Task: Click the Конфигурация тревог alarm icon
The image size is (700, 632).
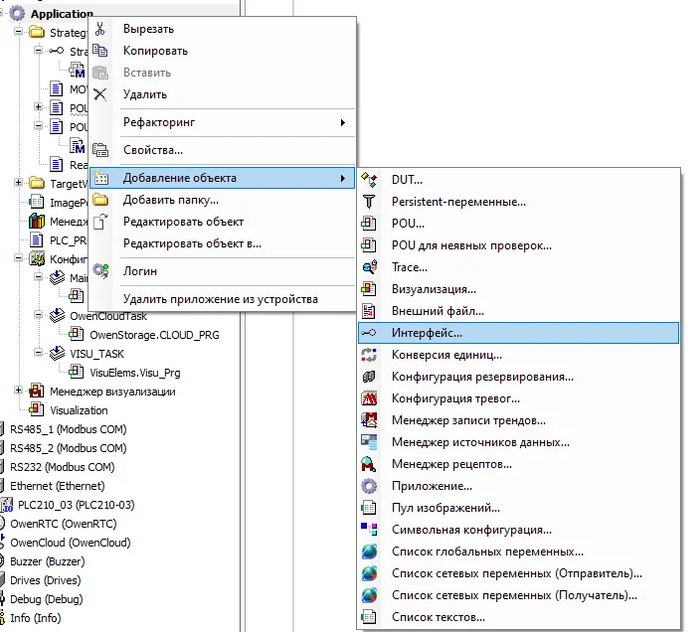Action: 369,398
